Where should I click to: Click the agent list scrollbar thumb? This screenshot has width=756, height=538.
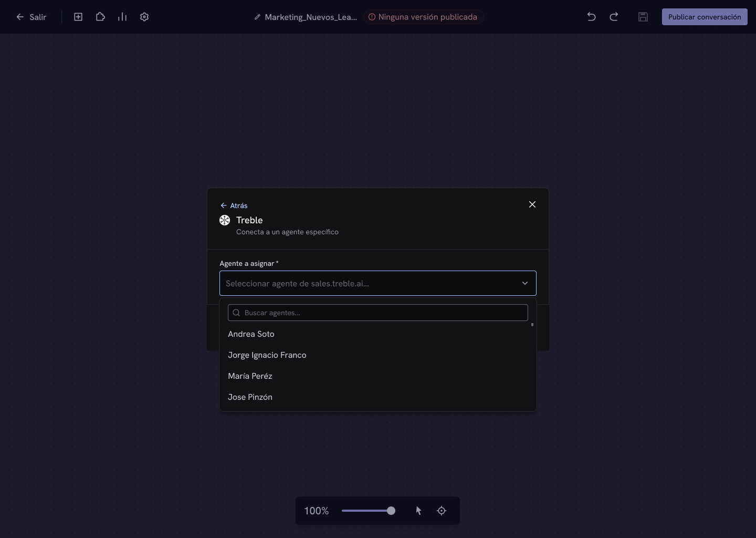(x=532, y=325)
